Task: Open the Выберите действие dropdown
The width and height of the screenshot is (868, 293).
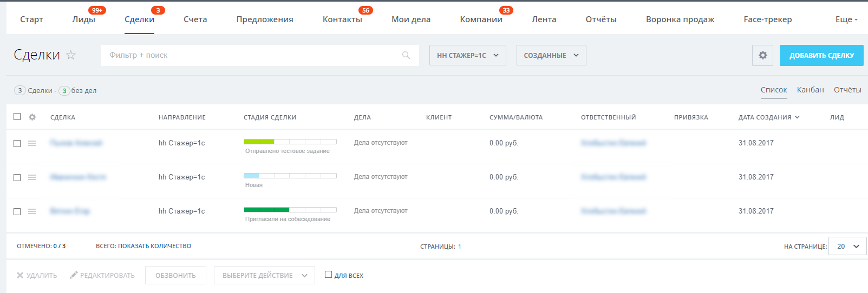Action: [x=264, y=275]
